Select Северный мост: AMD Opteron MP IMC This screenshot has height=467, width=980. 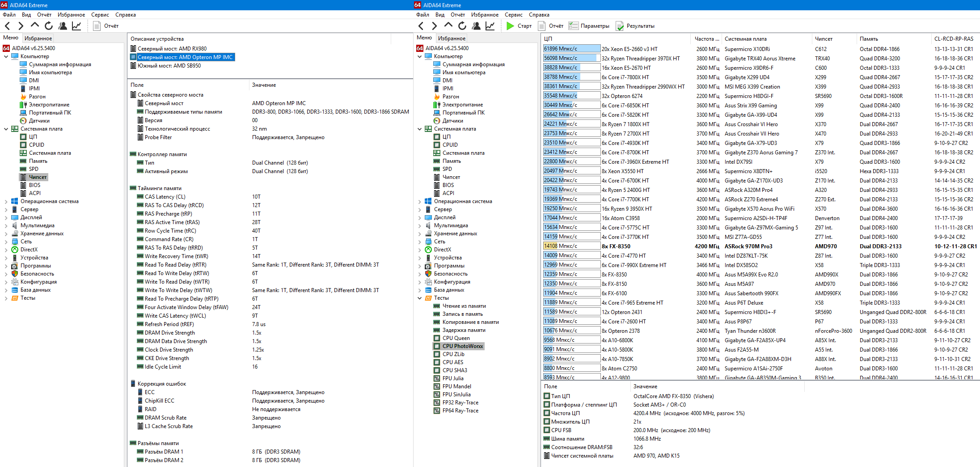coord(182,57)
